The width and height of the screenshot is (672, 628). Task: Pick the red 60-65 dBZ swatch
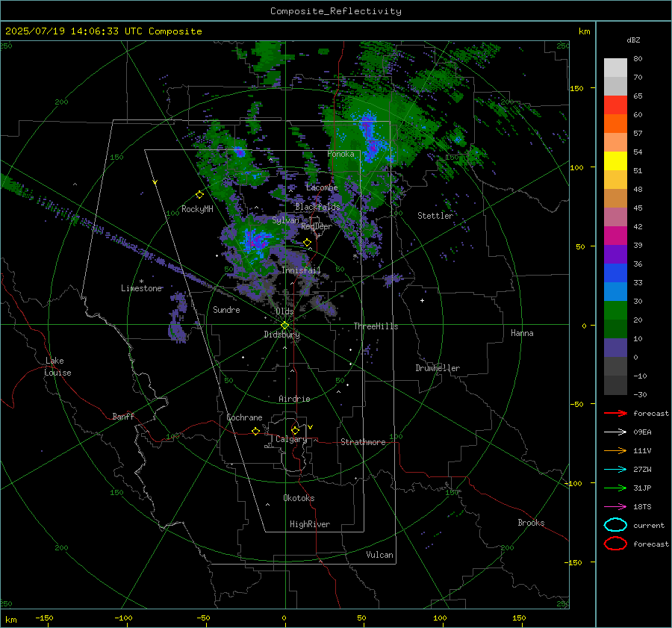click(615, 105)
